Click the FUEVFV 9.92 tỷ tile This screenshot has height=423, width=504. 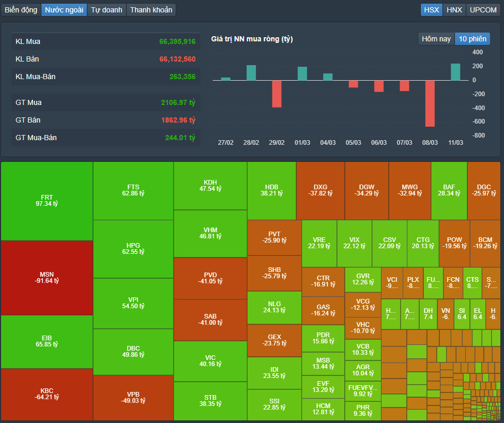tap(363, 391)
